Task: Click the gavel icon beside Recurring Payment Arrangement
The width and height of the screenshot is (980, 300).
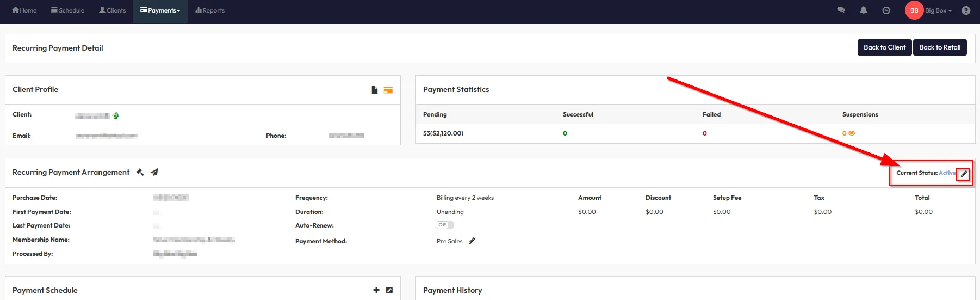Action: (x=140, y=172)
